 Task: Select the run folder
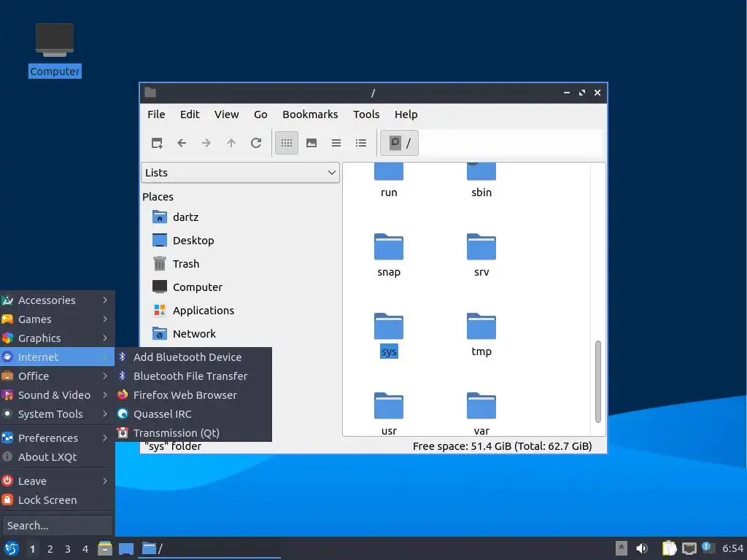point(389,181)
